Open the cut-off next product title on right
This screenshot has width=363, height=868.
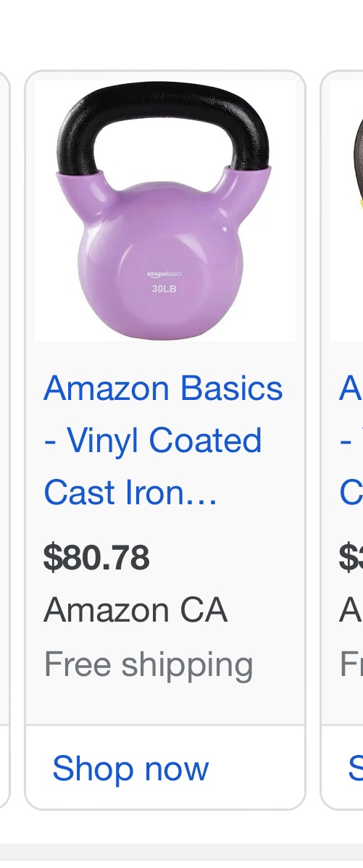[x=351, y=441]
